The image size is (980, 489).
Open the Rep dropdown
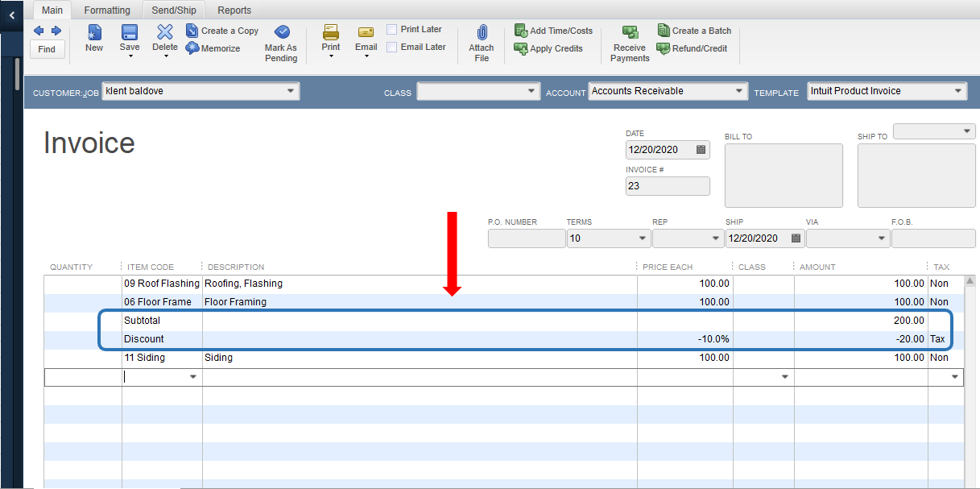(716, 238)
